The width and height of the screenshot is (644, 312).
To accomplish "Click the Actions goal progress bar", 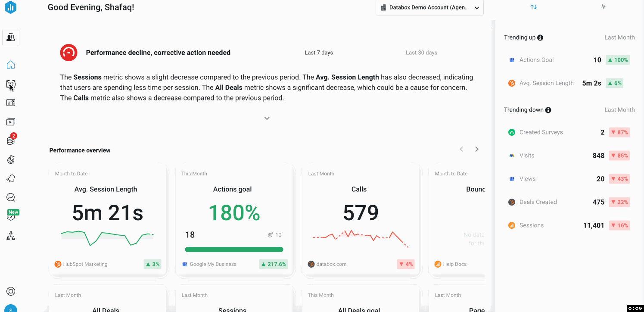I will tap(234, 249).
